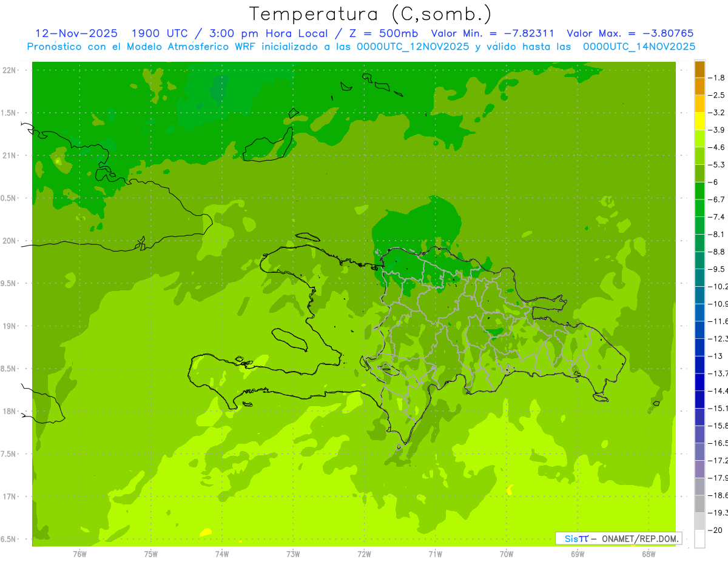Click the "-6" legend value

[x=713, y=182]
